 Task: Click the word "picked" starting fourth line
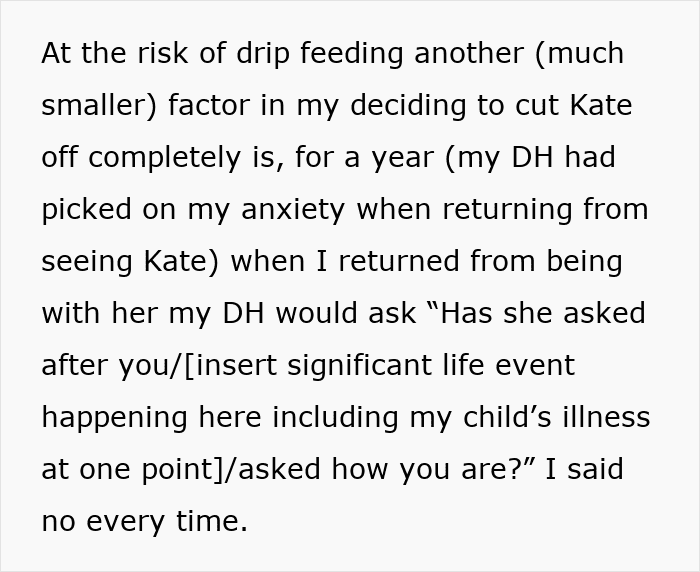point(87,210)
